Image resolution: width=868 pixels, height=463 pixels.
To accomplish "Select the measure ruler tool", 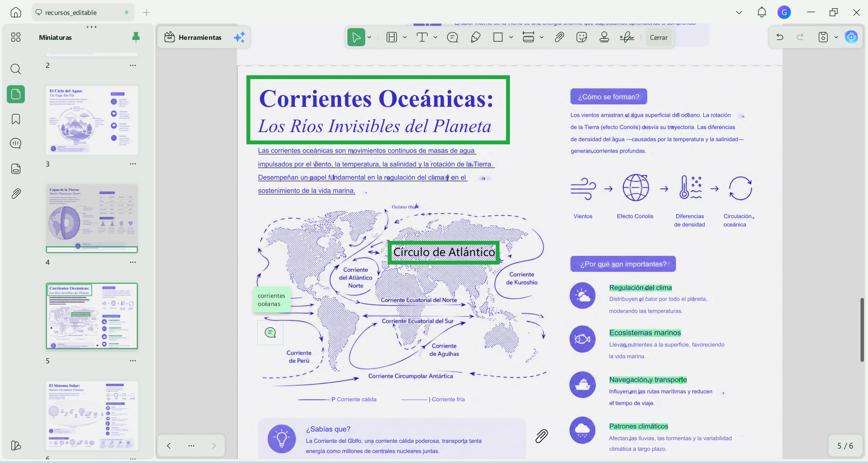I will pyautogui.click(x=528, y=37).
